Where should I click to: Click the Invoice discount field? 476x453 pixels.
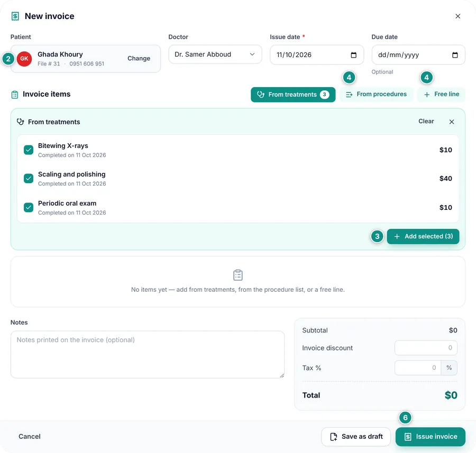pos(426,348)
